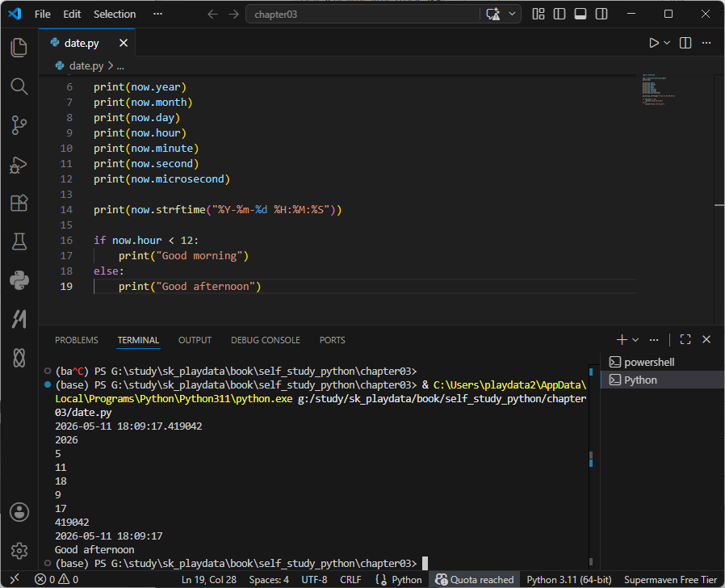Open the File menu
The width and height of the screenshot is (725, 588).
click(43, 15)
